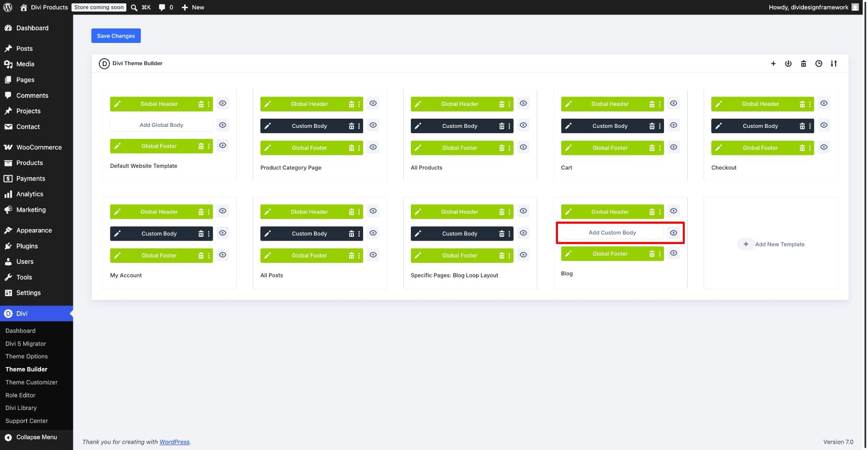Delete Custom Body in Cart template
The image size is (868, 450).
coord(652,126)
